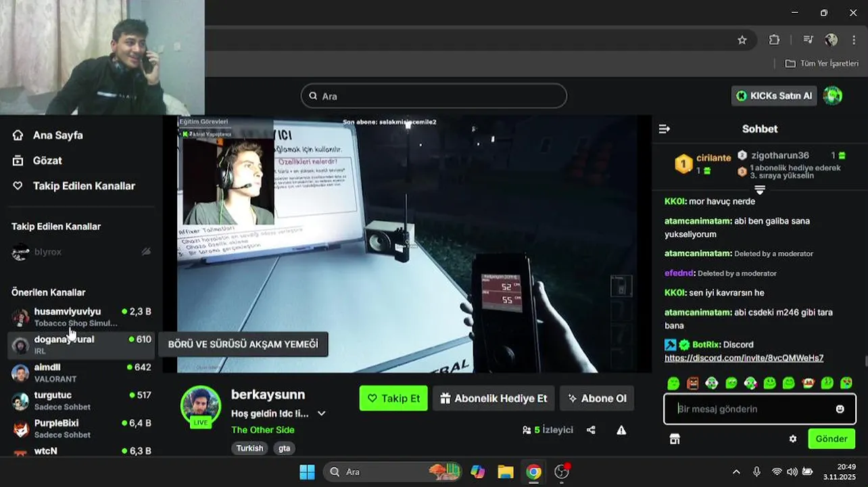
Task: Show hidden tray icons chevron
Action: (736, 471)
